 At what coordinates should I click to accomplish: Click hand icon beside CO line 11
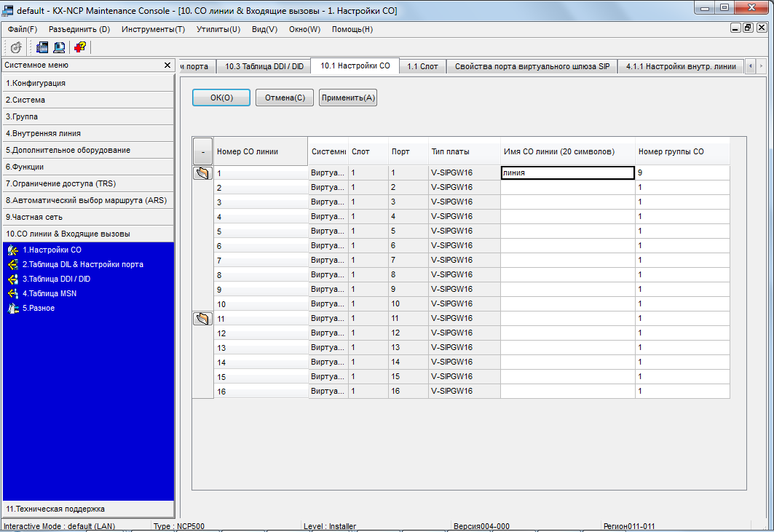pos(202,319)
